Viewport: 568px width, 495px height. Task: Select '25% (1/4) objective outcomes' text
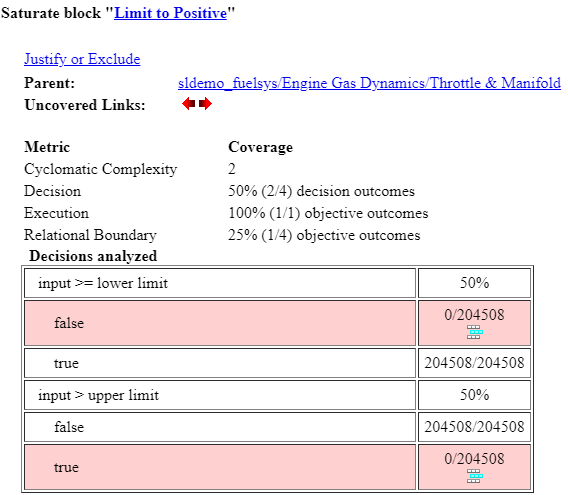point(324,235)
